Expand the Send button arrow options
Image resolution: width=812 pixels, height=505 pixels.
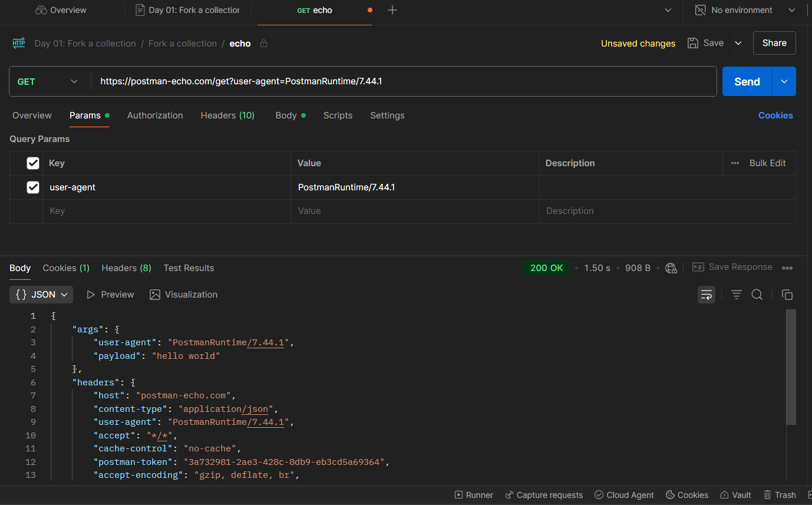pyautogui.click(x=784, y=81)
